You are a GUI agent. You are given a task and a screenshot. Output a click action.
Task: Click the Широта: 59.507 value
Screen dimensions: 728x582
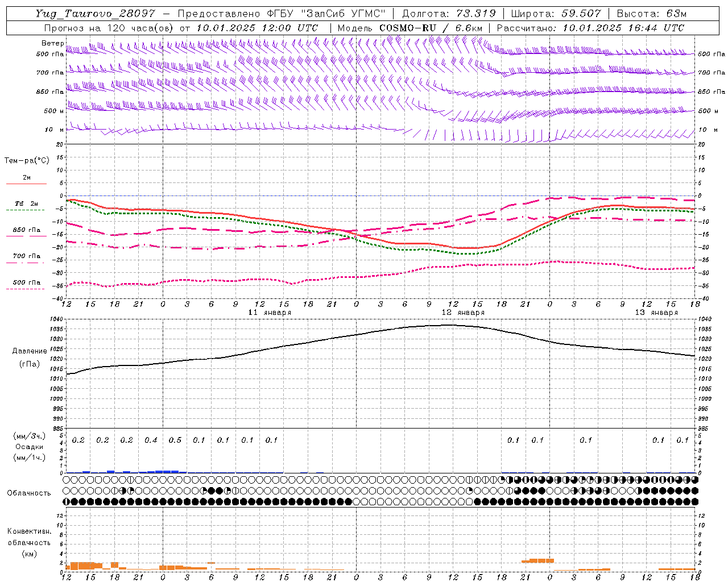(x=556, y=14)
